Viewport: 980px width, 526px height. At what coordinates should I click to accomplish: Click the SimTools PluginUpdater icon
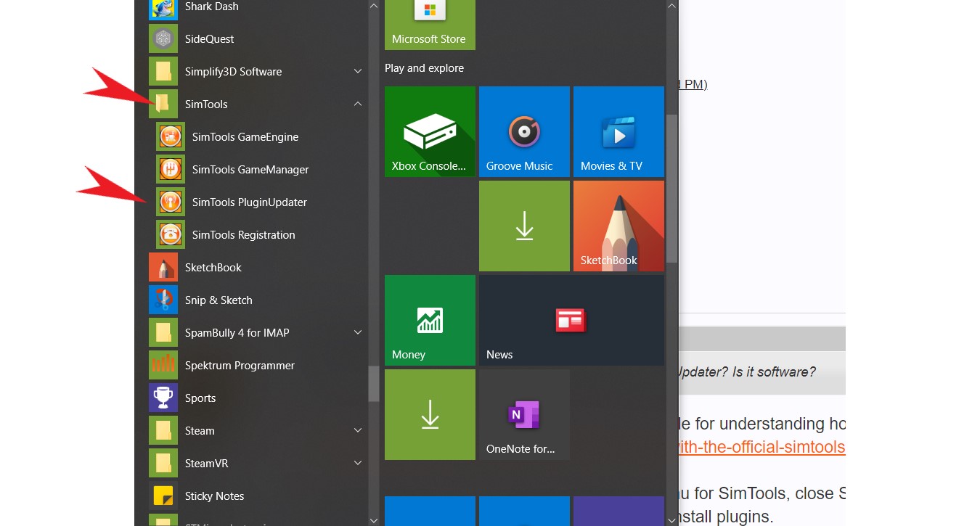pos(171,202)
